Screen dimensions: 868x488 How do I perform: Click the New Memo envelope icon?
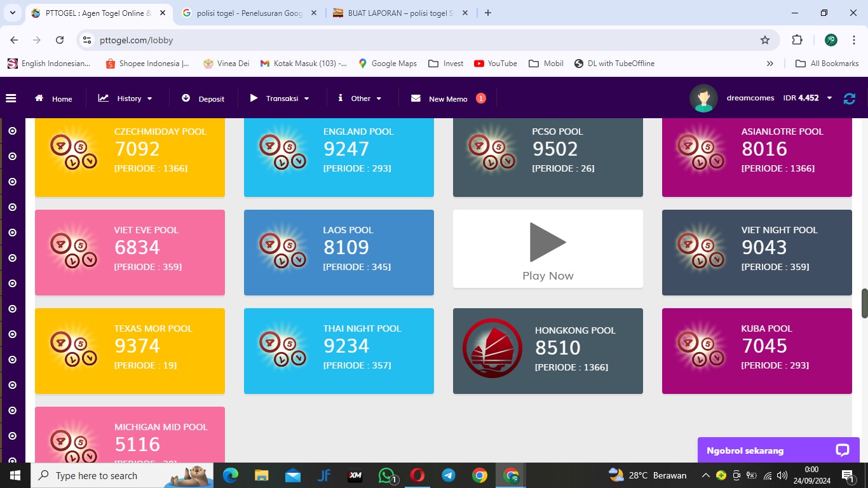[x=416, y=98]
